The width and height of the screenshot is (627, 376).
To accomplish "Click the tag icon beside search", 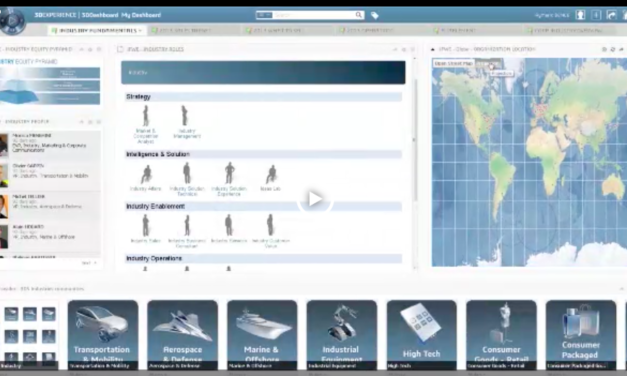I will point(375,15).
